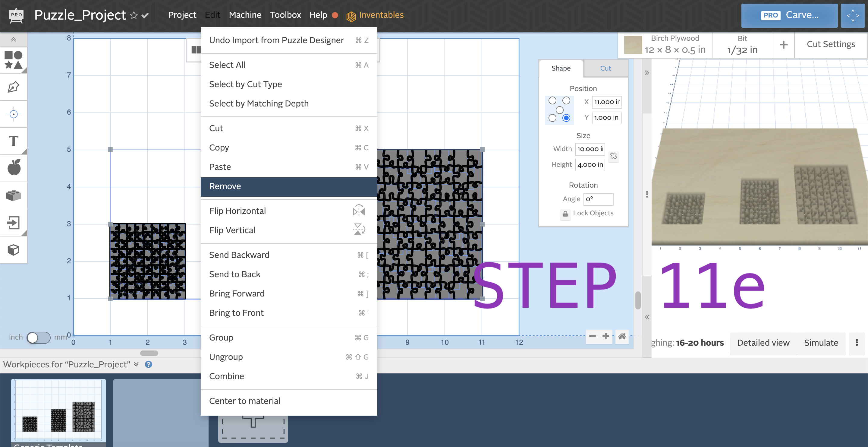Screen dimensions: 868x447
Task: Click the Width input field
Action: [589, 149]
